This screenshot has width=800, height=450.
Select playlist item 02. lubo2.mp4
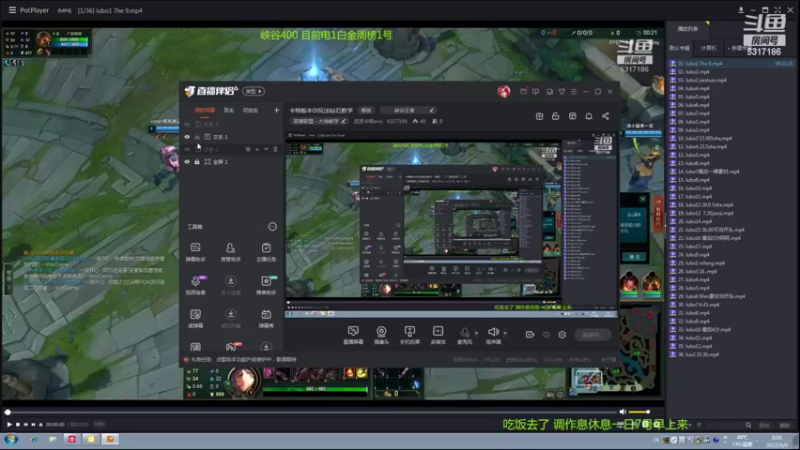point(732,72)
